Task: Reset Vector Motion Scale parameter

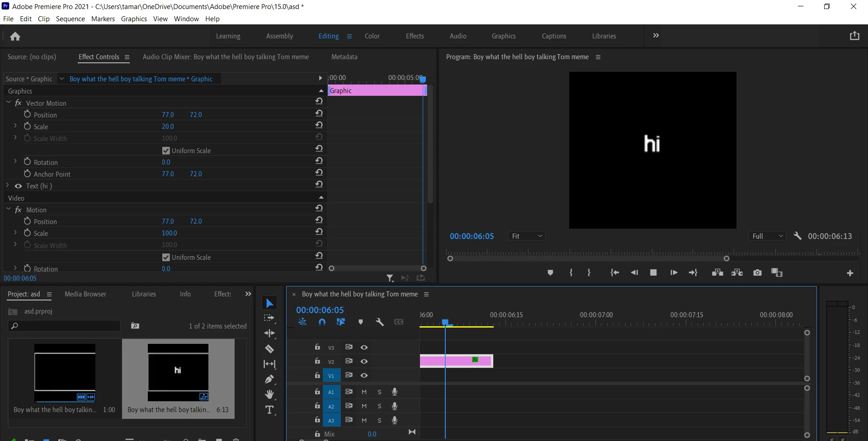Action: tap(319, 125)
